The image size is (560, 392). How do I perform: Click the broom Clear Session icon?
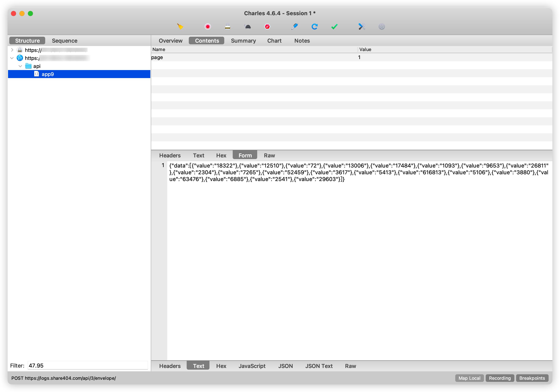point(180,27)
